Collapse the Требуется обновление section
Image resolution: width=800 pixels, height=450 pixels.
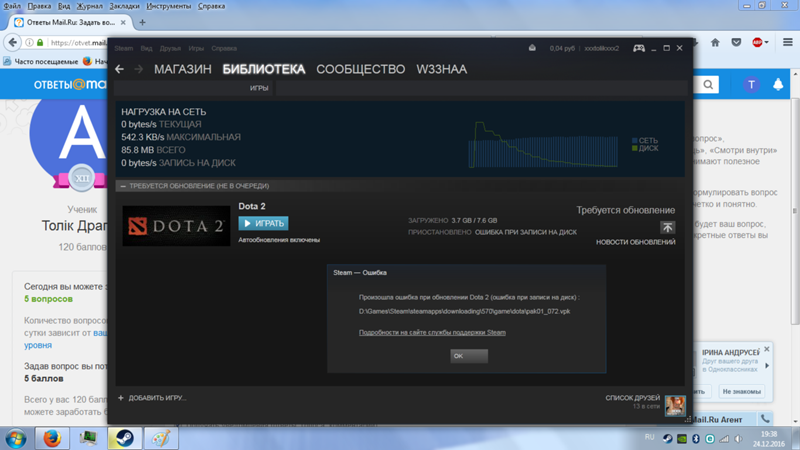(123, 186)
